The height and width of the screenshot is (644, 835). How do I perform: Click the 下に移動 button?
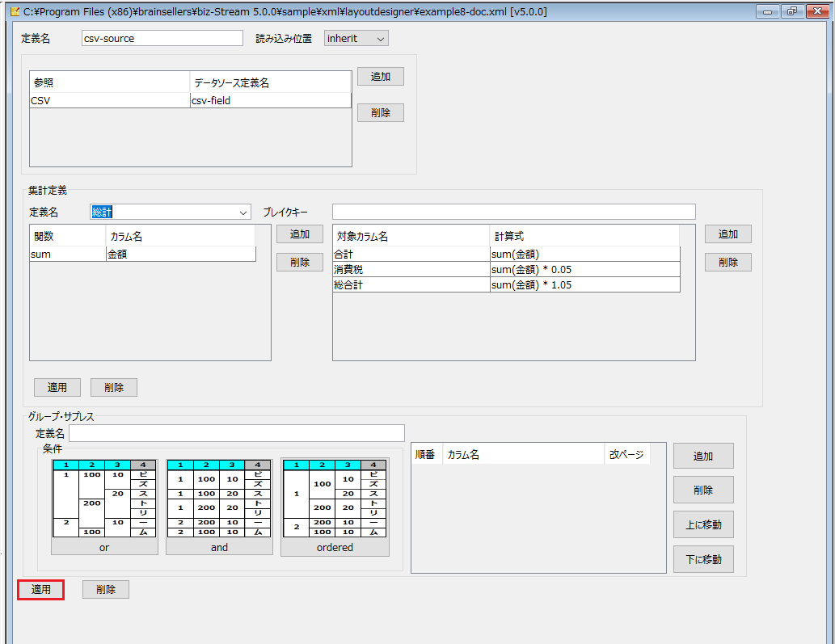coord(703,559)
